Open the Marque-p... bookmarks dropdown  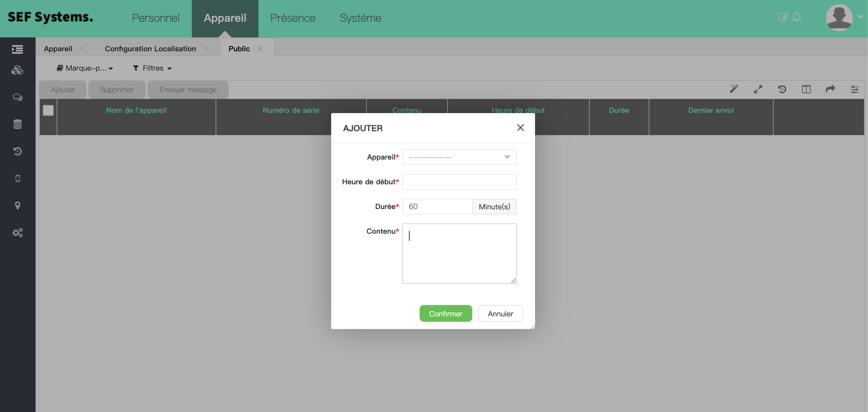pyautogui.click(x=85, y=68)
